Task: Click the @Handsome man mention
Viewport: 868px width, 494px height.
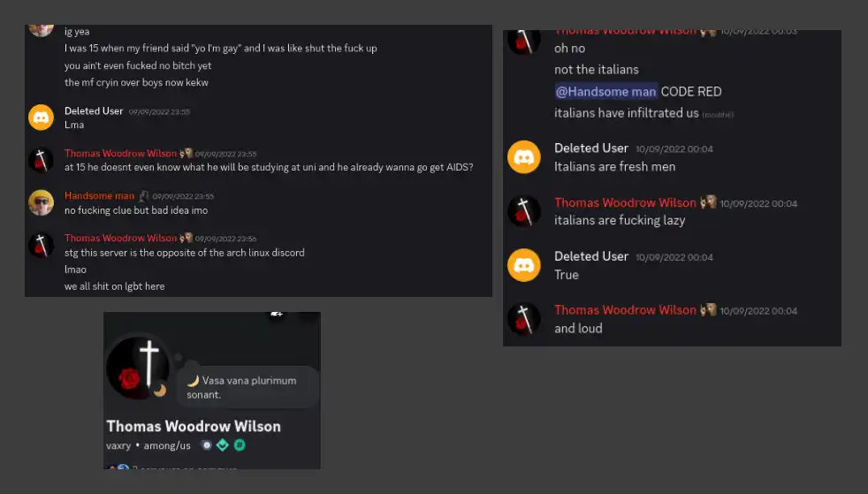Action: 605,91
